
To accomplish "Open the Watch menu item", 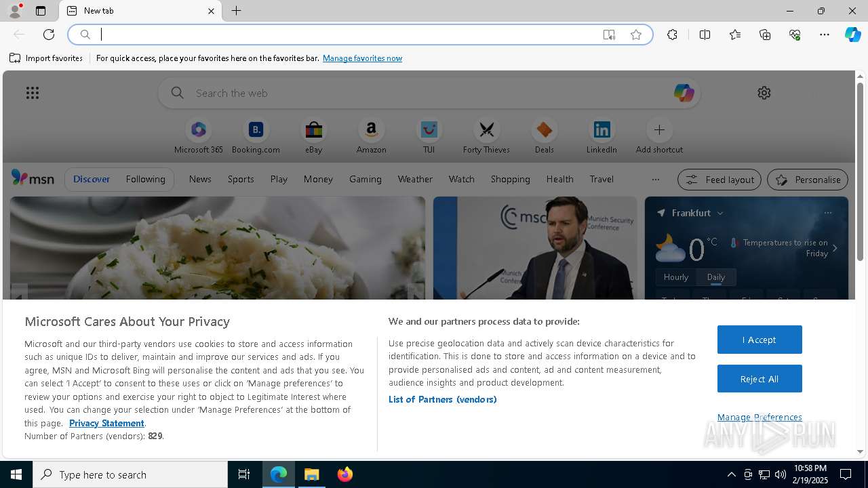I will pos(462,179).
